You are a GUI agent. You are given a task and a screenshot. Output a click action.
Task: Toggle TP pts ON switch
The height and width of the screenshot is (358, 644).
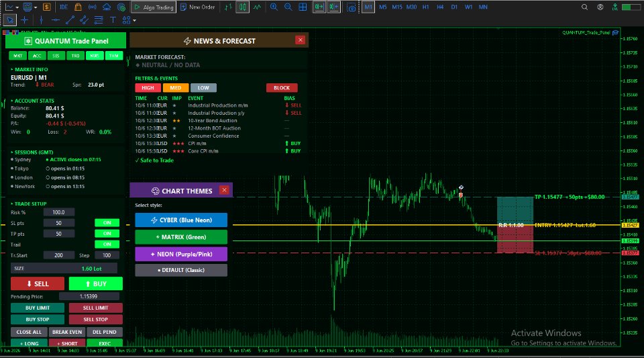pos(107,234)
